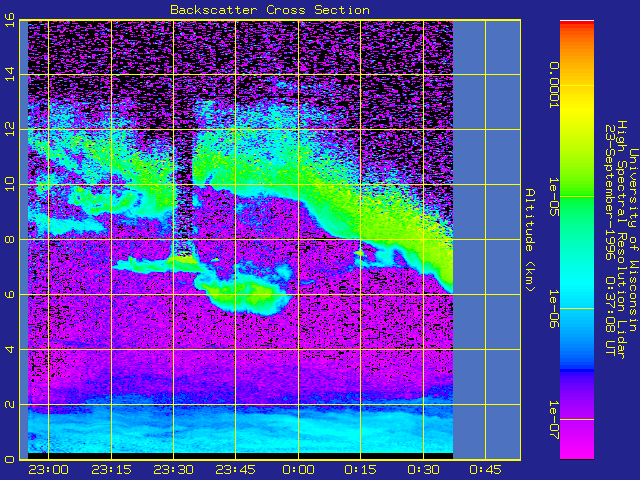Click 'High Spectral Resolution Lidar' text
The width and height of the screenshot is (640, 480).
coord(621,240)
